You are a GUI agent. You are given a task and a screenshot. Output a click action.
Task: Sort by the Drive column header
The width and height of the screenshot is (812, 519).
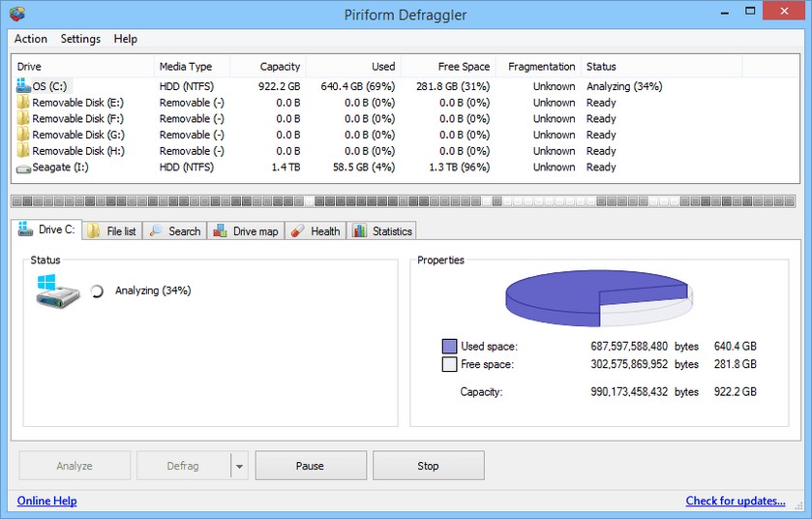pos(83,66)
